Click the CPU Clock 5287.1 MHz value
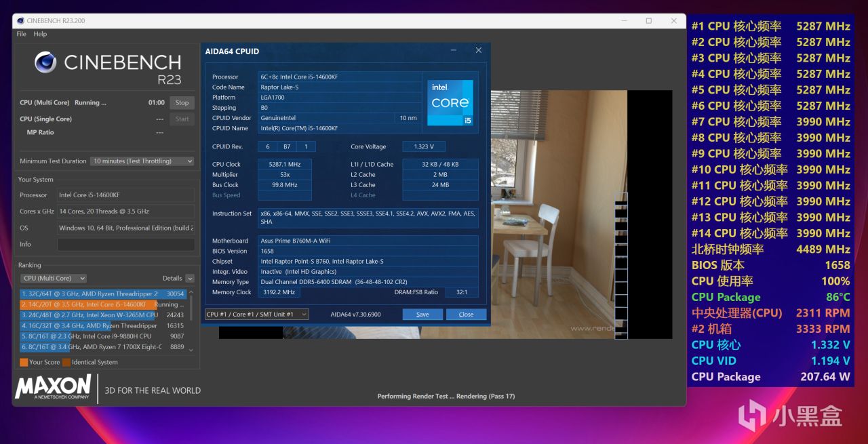868x444 pixels. (284, 165)
